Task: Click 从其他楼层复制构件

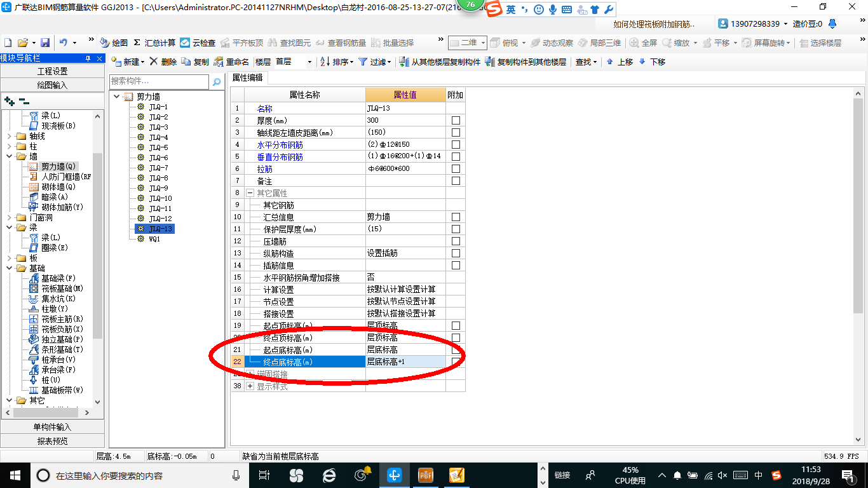Action: click(440, 62)
